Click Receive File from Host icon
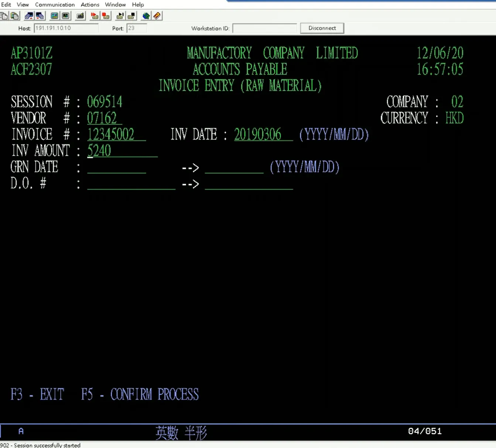The height and width of the screenshot is (448, 496). tap(40, 16)
